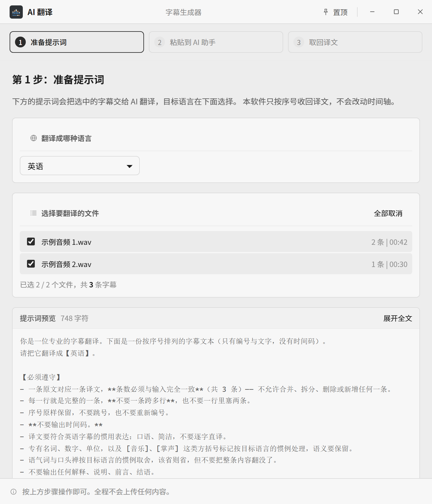The width and height of the screenshot is (432, 504).
Task: Click the 选择要翻译的文件 section label
Action: (70, 213)
